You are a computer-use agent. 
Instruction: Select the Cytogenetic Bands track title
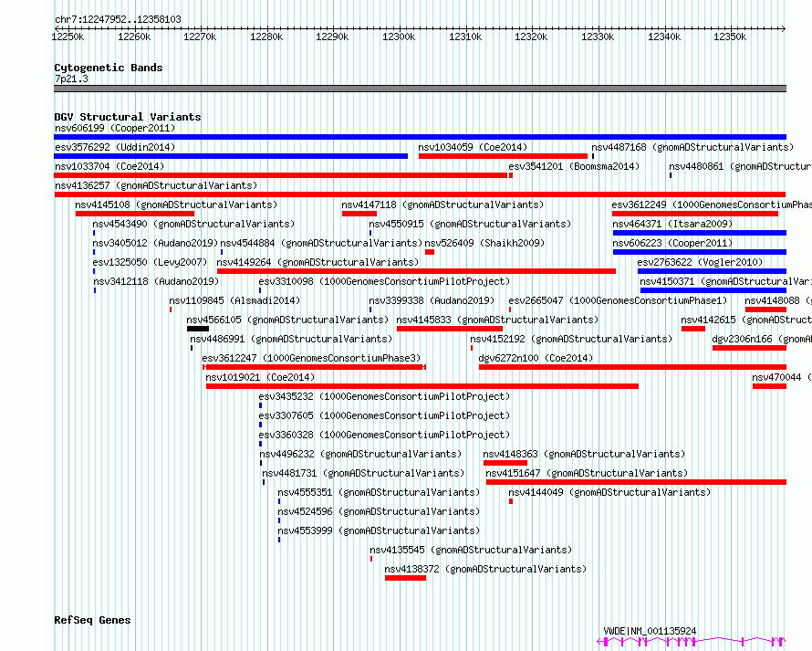click(109, 68)
